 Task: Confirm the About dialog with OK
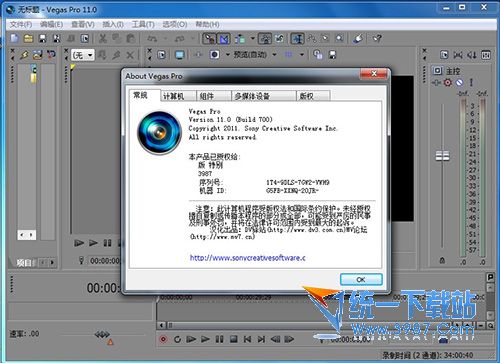coord(361,280)
